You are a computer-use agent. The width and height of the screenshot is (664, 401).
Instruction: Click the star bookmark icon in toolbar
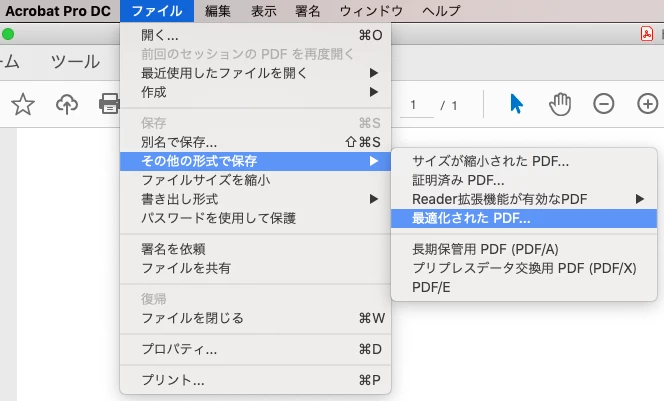tap(22, 104)
